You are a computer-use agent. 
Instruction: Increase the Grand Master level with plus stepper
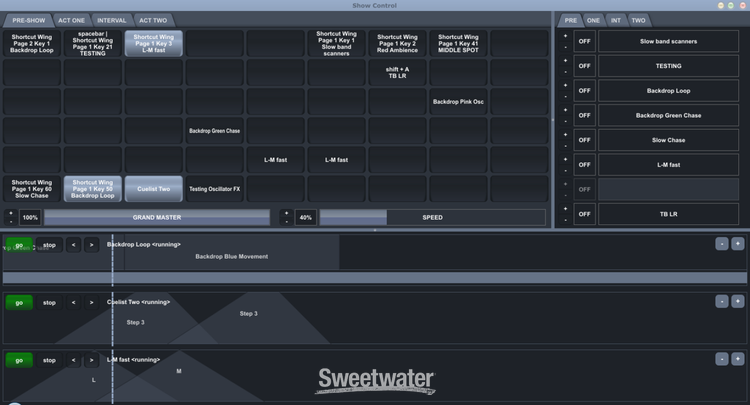(11, 213)
